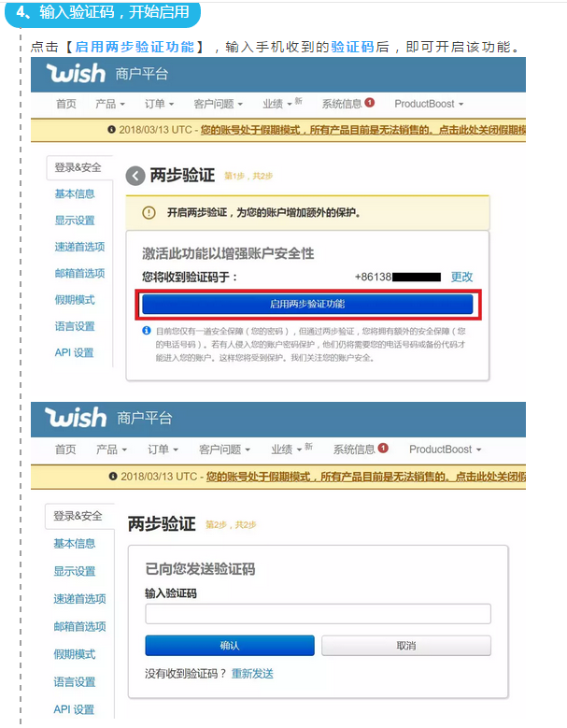This screenshot has width=567, height=728.
Task: Click the 激活此功能以增强账户安全性 heading
Action: pos(228,253)
